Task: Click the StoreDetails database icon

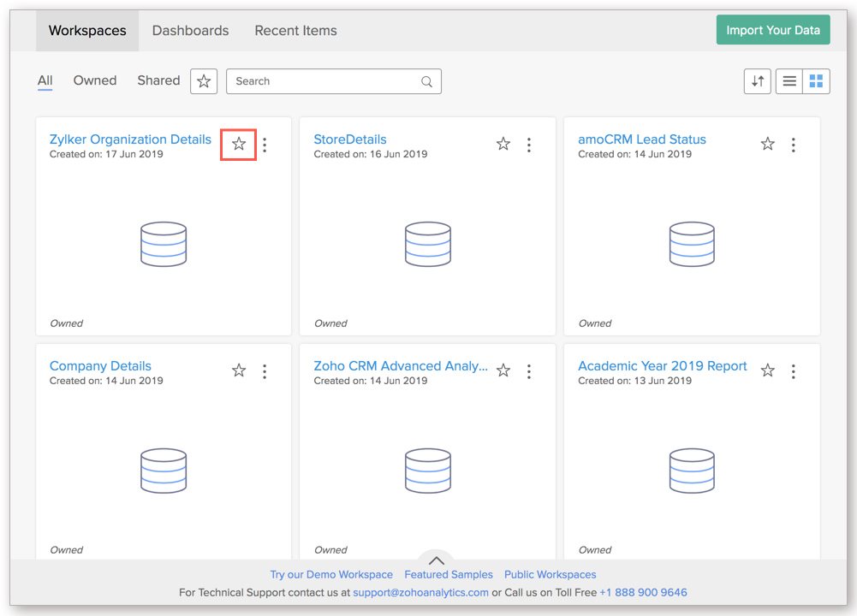Action: pos(427,244)
